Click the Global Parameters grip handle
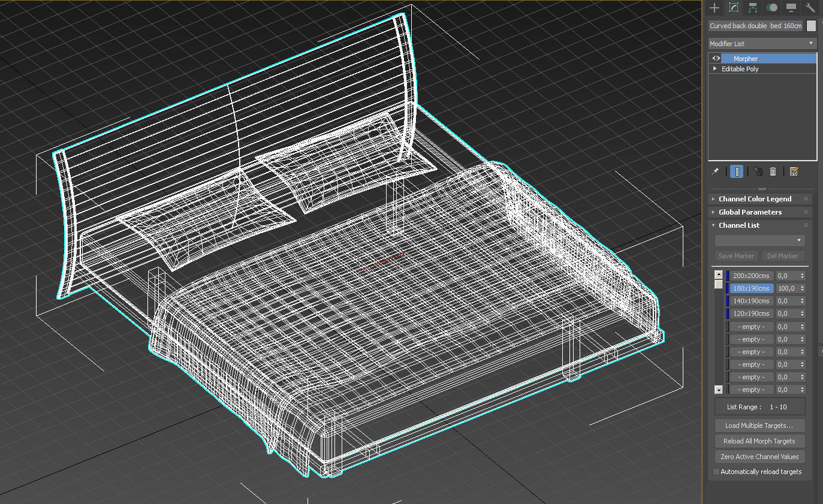The height and width of the screenshot is (504, 823). 806,212
